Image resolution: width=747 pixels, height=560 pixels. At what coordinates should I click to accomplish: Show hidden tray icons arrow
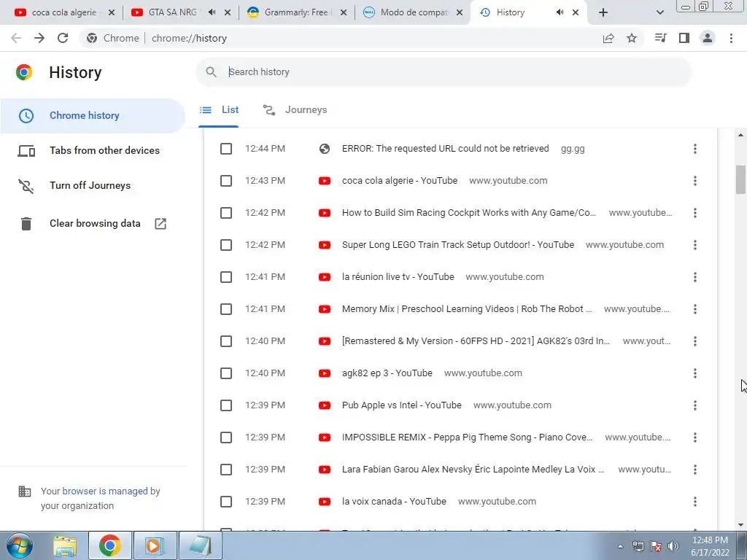click(620, 546)
